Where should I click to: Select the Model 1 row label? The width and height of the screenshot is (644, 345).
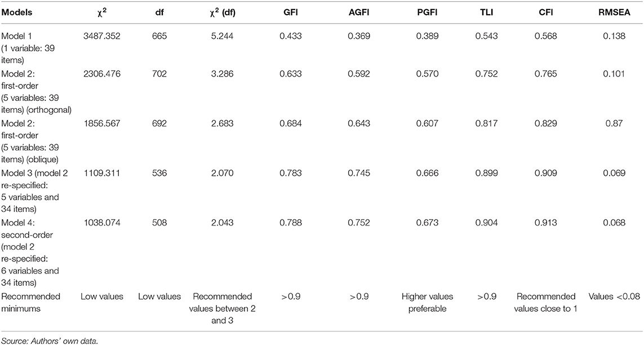28,48
